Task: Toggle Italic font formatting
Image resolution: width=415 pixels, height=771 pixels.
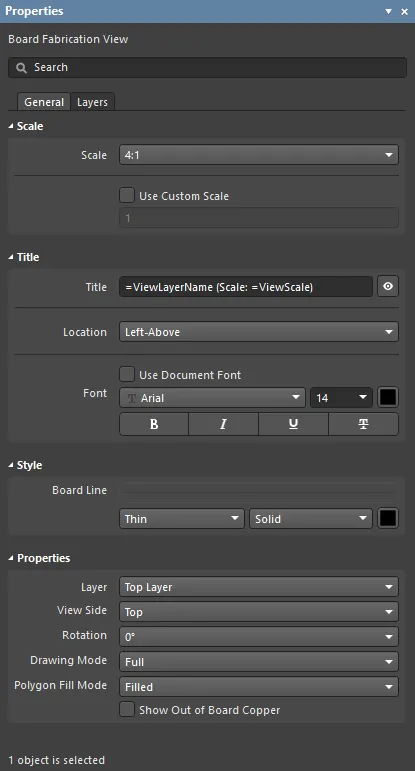Action: point(223,424)
